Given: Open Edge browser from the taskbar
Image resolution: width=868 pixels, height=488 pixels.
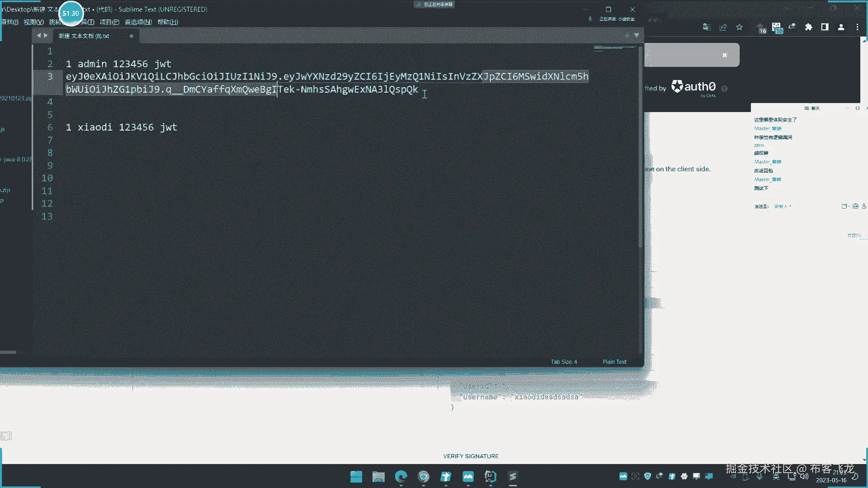Looking at the screenshot, I should pos(401,477).
